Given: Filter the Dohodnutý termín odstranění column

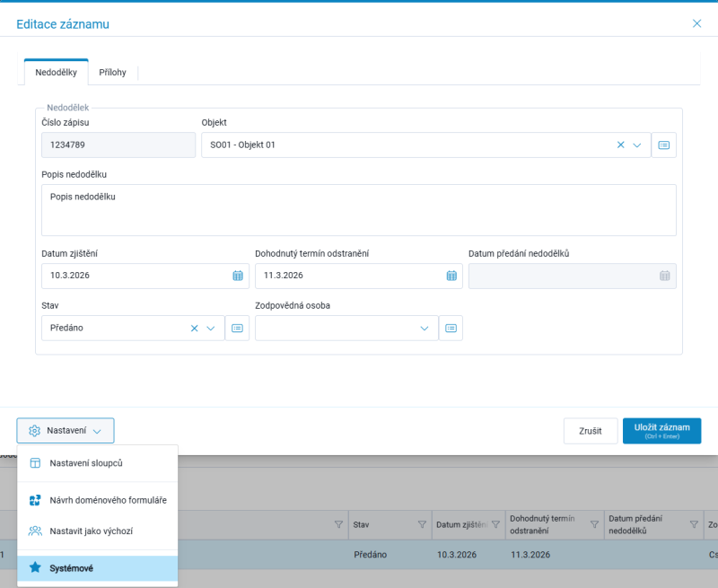Looking at the screenshot, I should pos(594,525).
